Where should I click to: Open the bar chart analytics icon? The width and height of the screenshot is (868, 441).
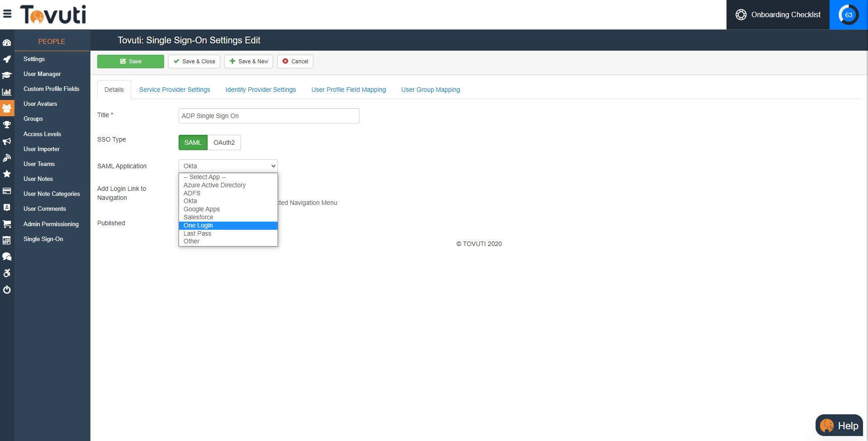point(7,92)
